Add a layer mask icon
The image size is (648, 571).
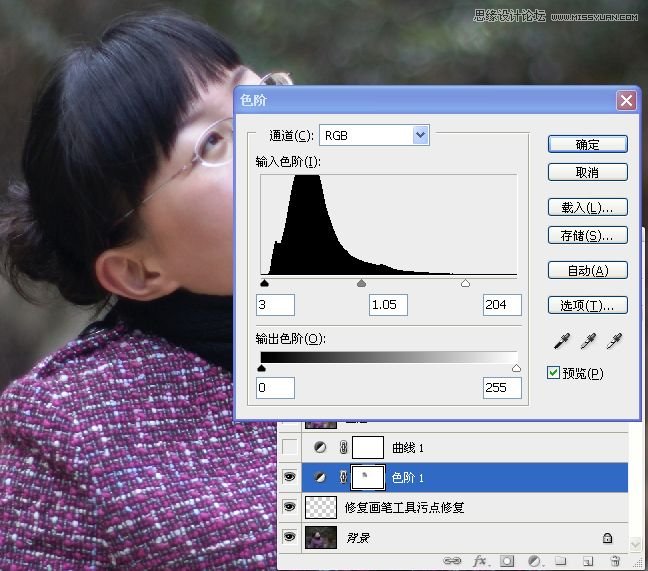coord(507,561)
